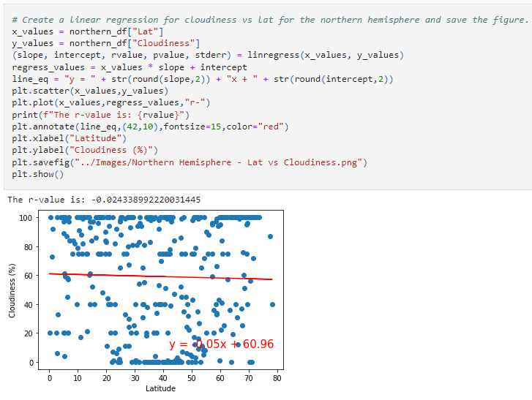Click the print r-value statement
Viewport: 532px width, 400px height.
point(100,115)
